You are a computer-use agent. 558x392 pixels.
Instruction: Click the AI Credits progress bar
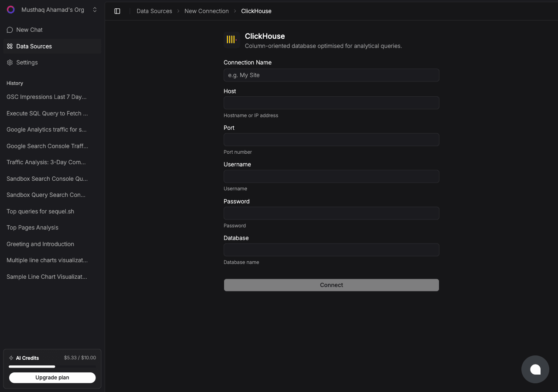52,367
